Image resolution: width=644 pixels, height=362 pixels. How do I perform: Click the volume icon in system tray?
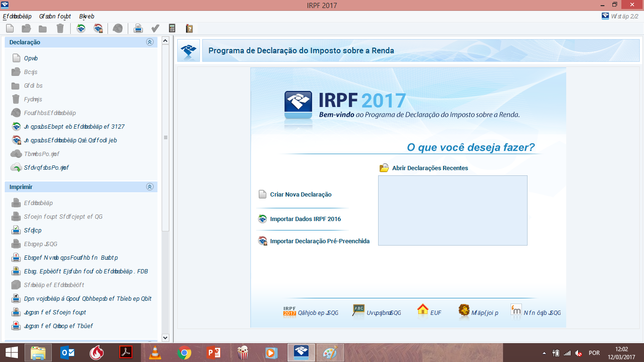[x=578, y=353]
